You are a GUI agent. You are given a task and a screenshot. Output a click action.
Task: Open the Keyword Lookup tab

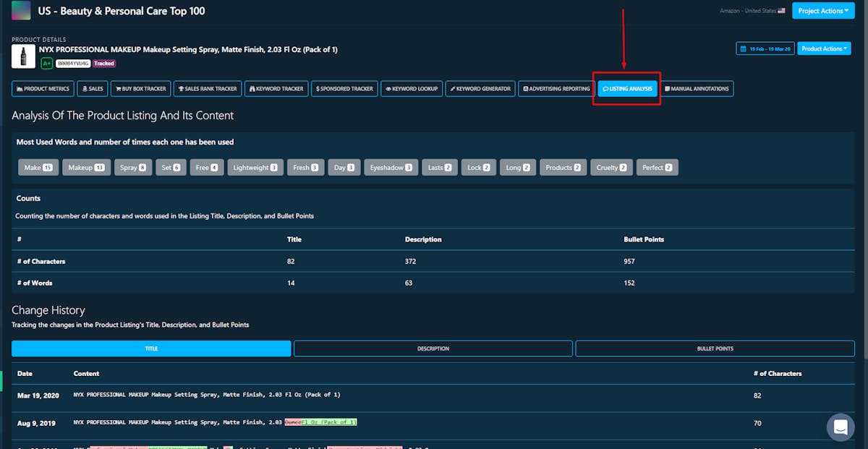412,89
